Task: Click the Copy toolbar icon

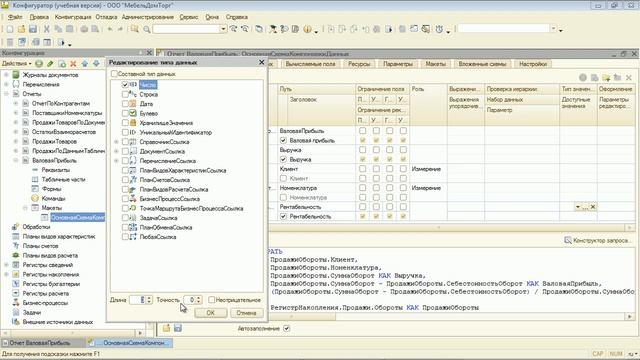Action: click(x=58, y=29)
